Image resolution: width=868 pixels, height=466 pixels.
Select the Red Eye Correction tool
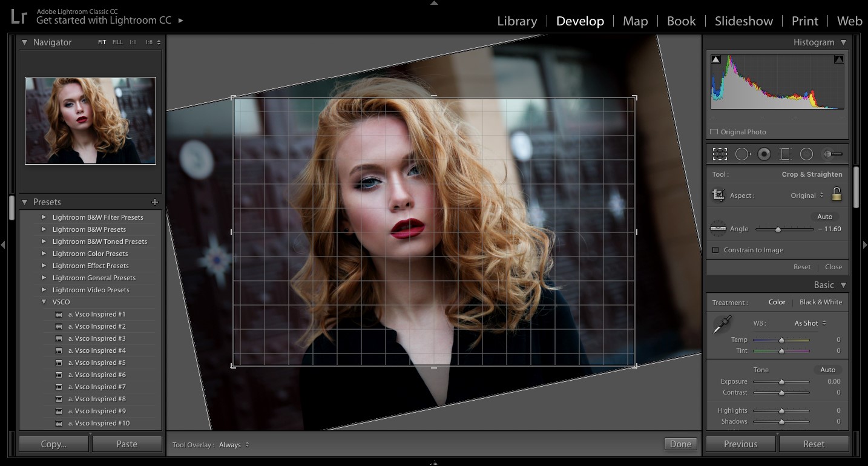point(764,154)
